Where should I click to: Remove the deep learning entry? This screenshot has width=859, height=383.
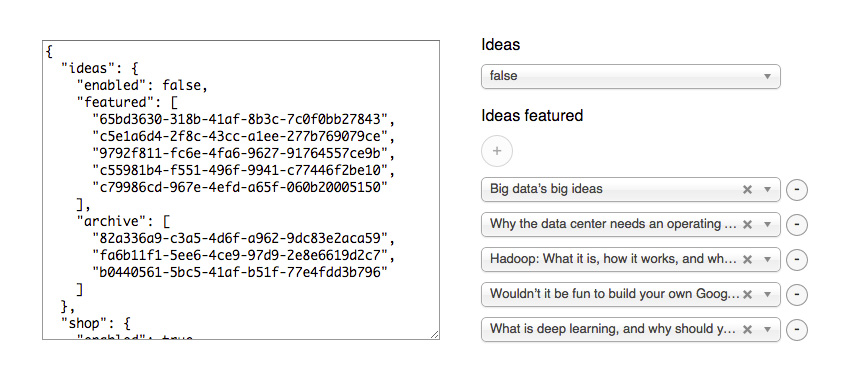pyautogui.click(x=797, y=330)
